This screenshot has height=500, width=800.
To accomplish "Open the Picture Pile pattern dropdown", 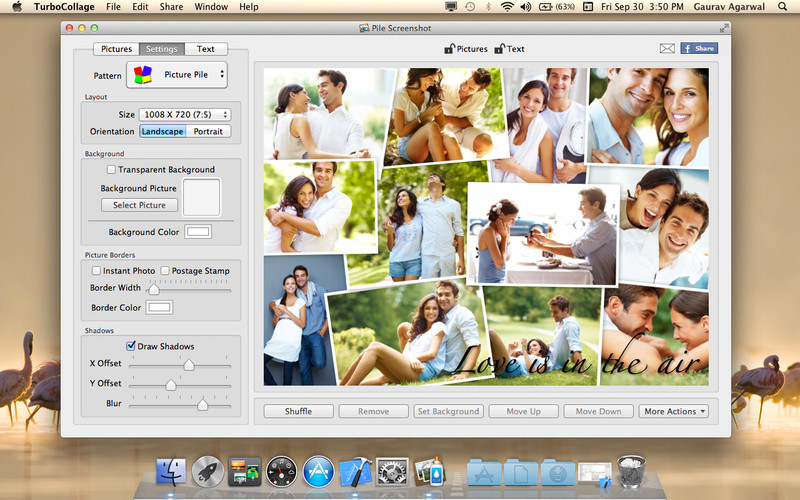I will pos(176,75).
